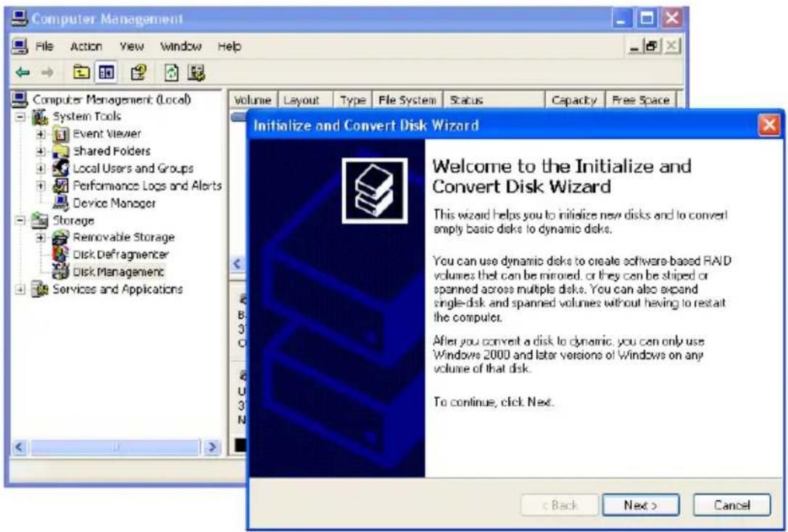Open the View menu
Image resolution: width=788 pixels, height=532 pixels.
point(132,46)
